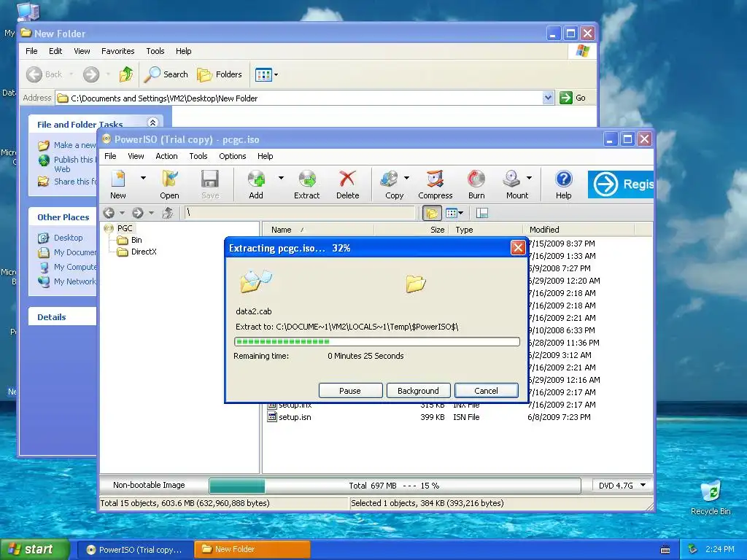This screenshot has width=747, height=560.
Task: Click the Desktop link in Other Places
Action: (x=68, y=238)
